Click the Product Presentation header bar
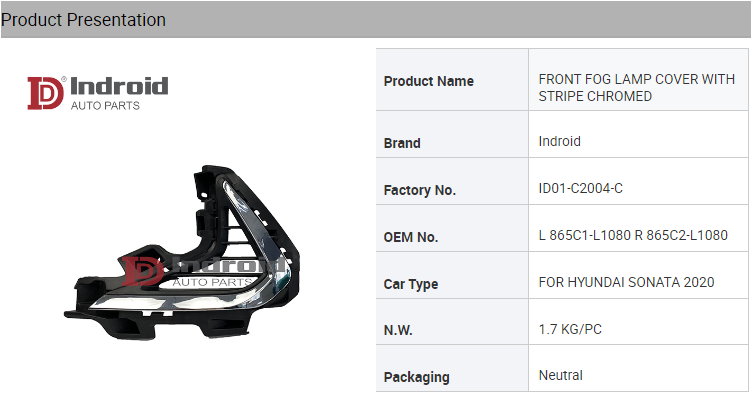Screen dimensions: 752x395 (x=376, y=20)
